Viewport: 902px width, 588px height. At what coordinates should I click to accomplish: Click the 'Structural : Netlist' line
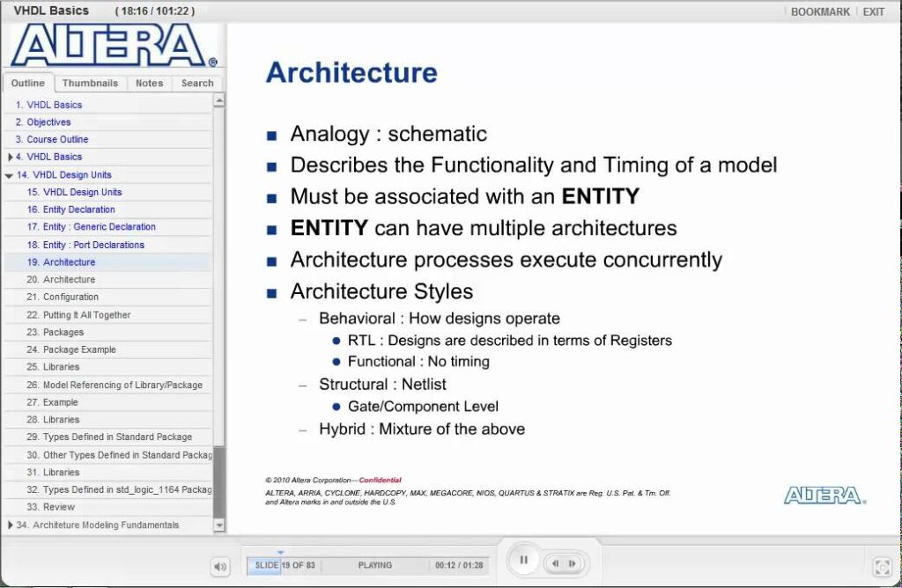[x=382, y=385]
